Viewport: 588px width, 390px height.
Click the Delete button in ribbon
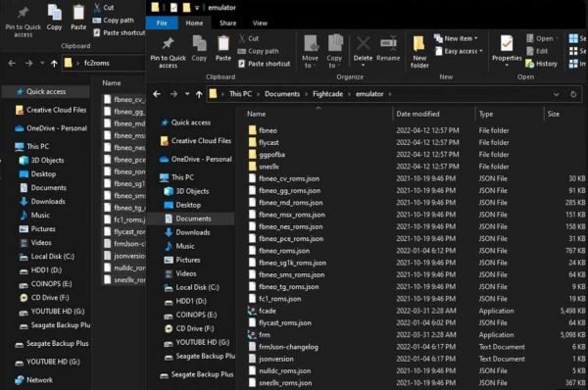pos(363,51)
